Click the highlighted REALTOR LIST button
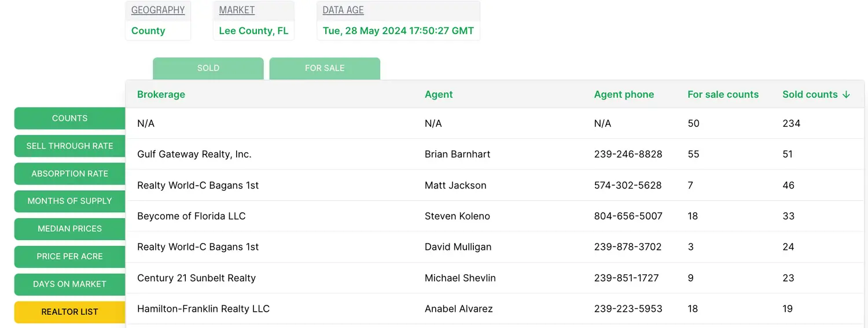This screenshot has width=868, height=328. [70, 312]
